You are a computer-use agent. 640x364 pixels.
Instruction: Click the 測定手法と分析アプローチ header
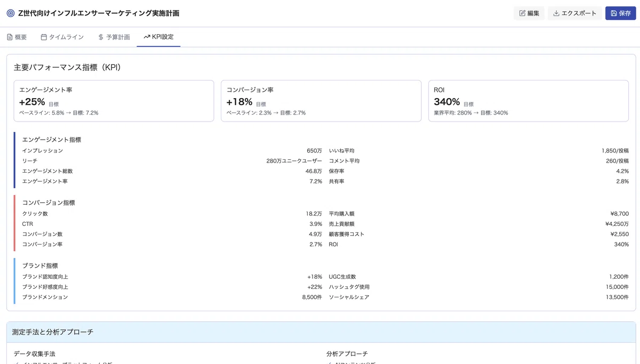click(x=53, y=332)
